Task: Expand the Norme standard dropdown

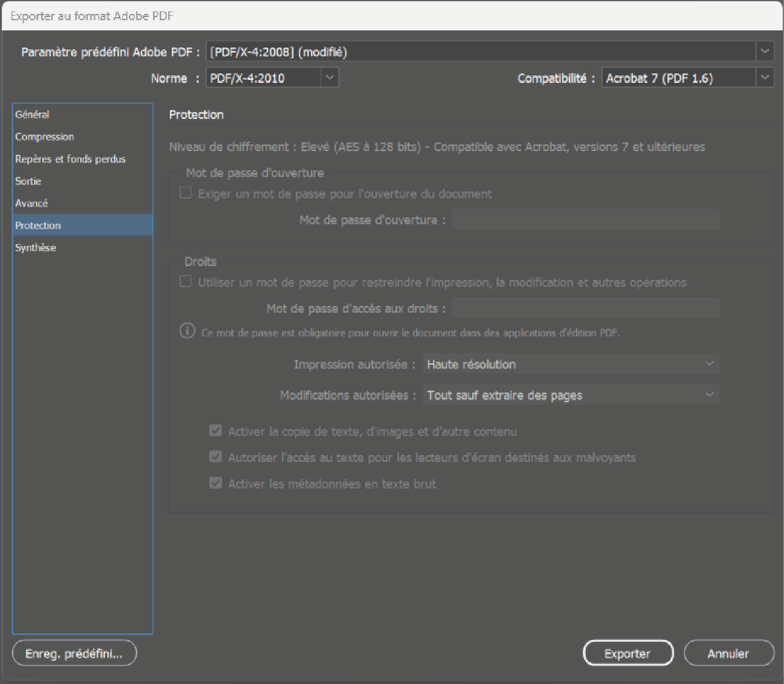Action: click(x=273, y=78)
